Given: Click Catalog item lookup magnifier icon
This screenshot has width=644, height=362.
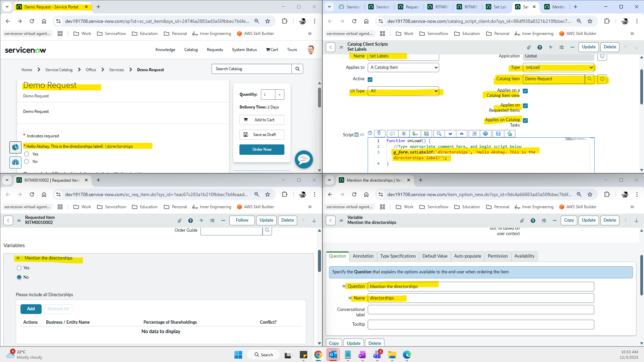Looking at the screenshot, I should (x=590, y=79).
